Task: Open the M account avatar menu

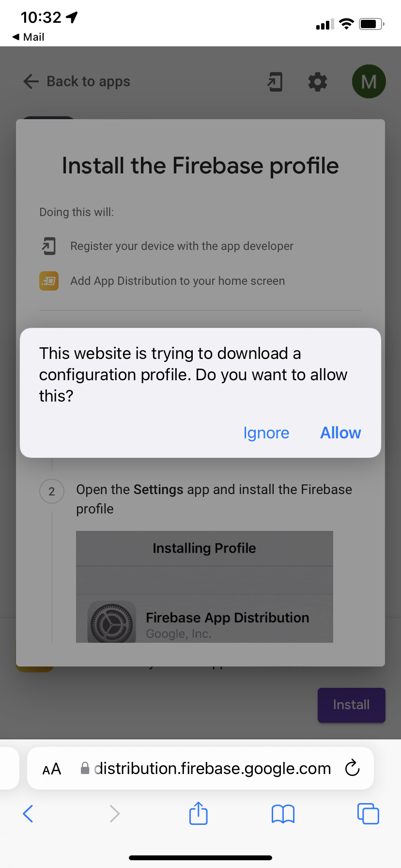Action: [369, 82]
